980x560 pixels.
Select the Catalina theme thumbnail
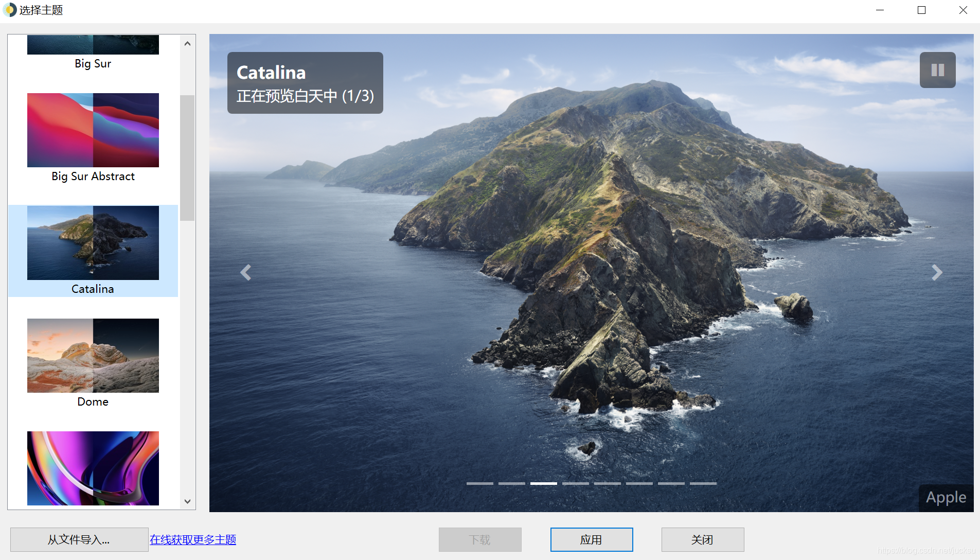(x=93, y=243)
